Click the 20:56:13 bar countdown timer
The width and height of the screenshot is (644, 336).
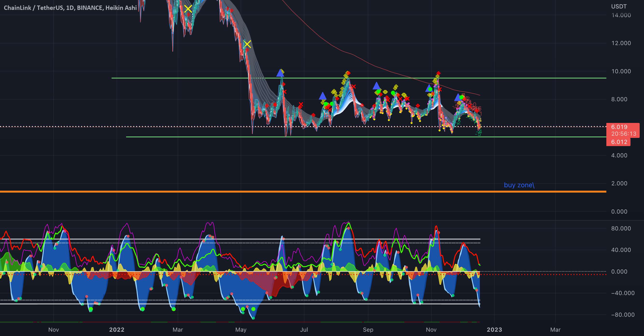[x=624, y=134]
